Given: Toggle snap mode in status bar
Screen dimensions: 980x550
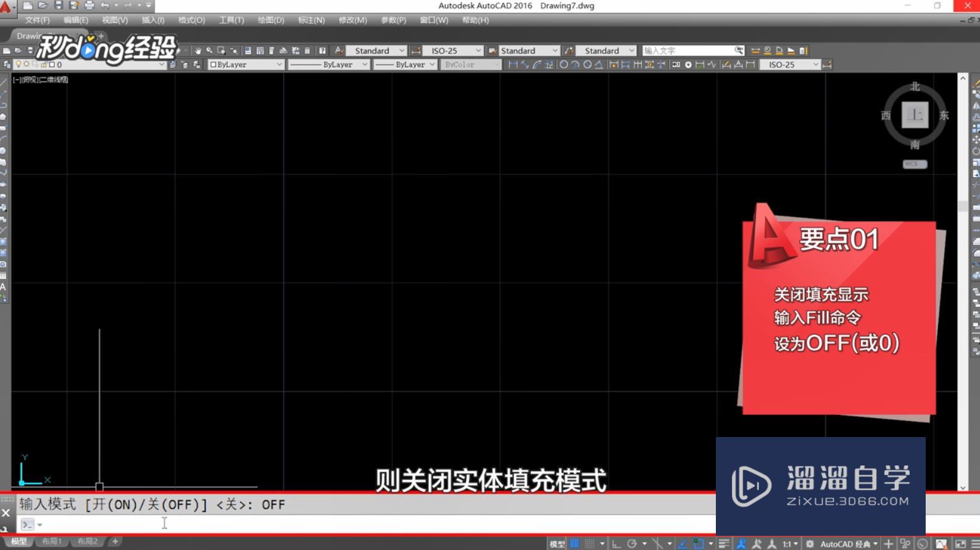Looking at the screenshot, I should click(590, 544).
